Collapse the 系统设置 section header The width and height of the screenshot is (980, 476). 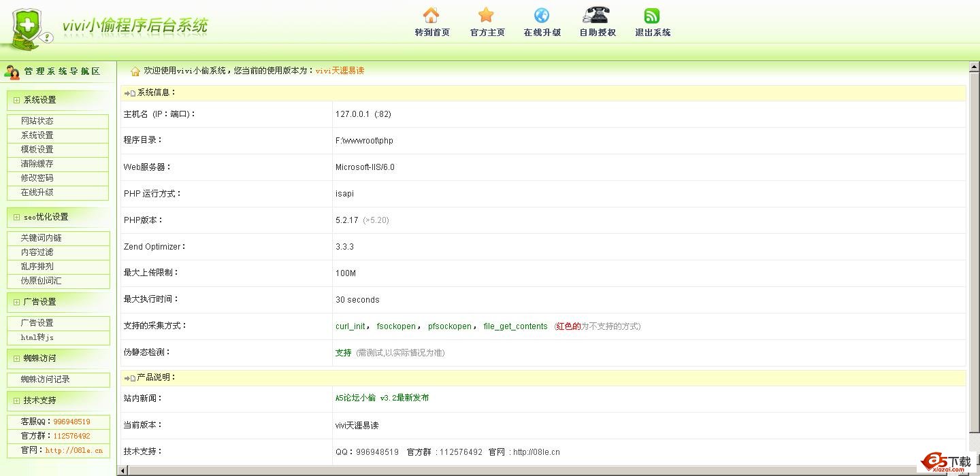click(x=39, y=100)
